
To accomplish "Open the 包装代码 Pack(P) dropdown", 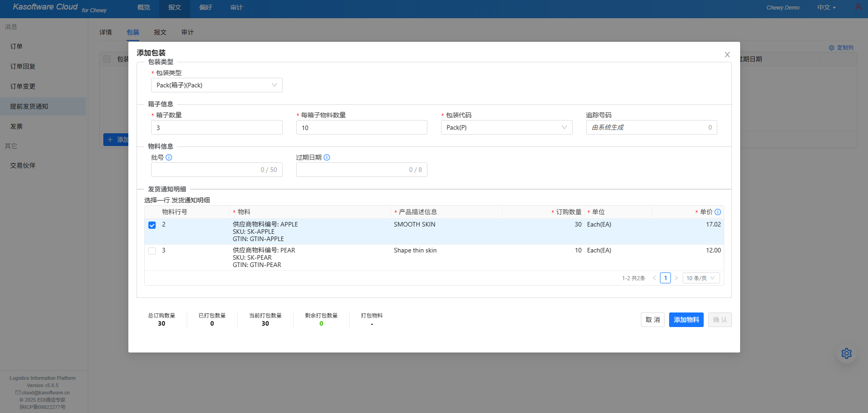I will tap(506, 127).
